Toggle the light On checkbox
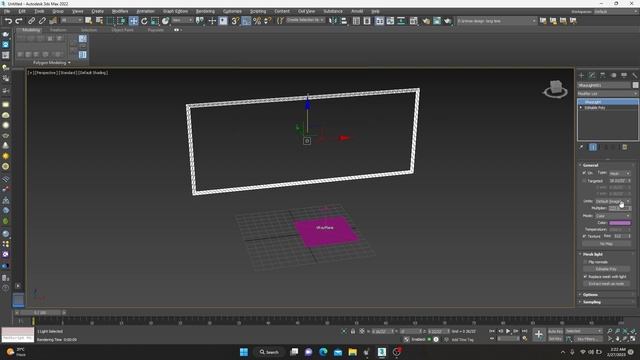 tap(584, 173)
